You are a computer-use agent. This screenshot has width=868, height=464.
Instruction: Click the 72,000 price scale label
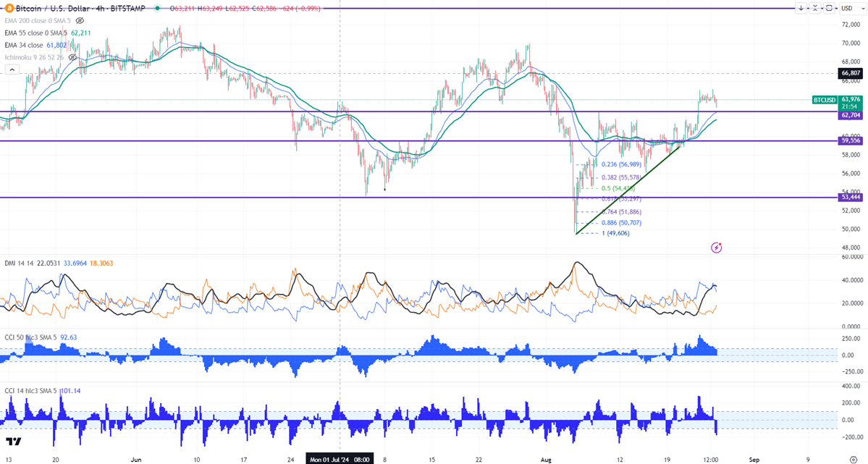(851, 25)
